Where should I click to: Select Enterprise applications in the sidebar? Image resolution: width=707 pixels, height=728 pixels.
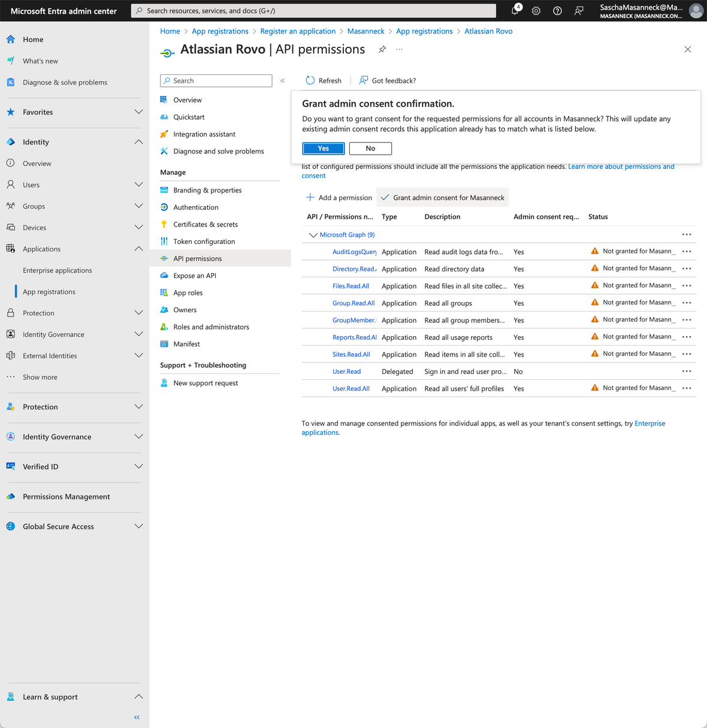point(57,270)
